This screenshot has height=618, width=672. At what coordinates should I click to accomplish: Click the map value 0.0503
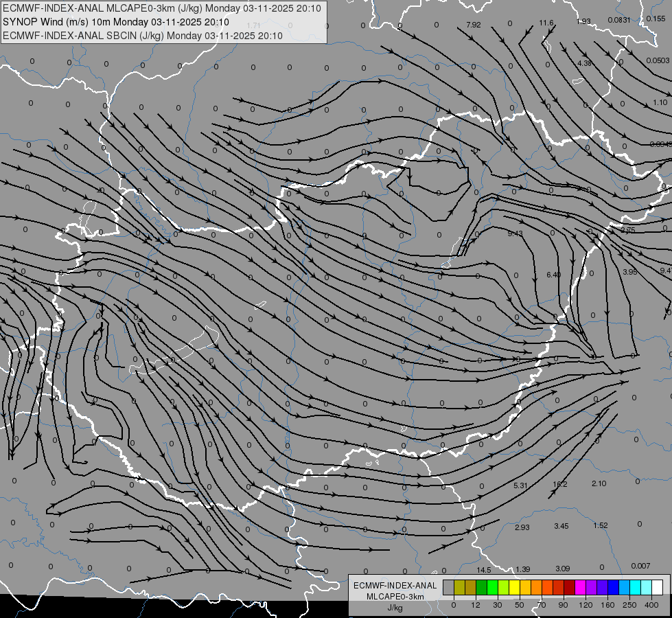[x=658, y=60]
